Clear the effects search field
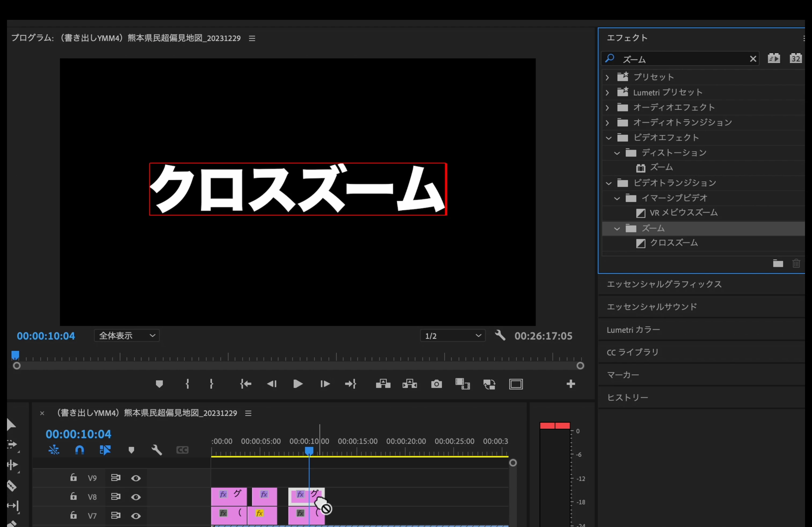The width and height of the screenshot is (812, 527). (753, 59)
